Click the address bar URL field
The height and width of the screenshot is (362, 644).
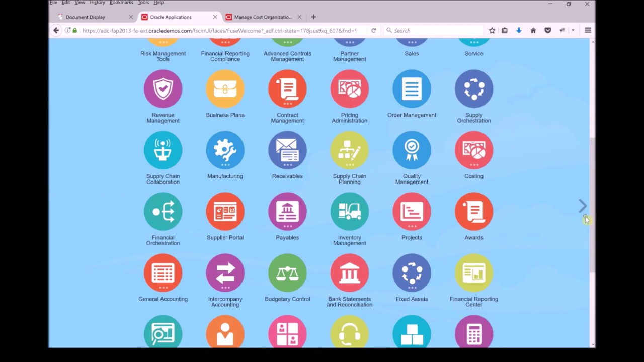click(219, 31)
